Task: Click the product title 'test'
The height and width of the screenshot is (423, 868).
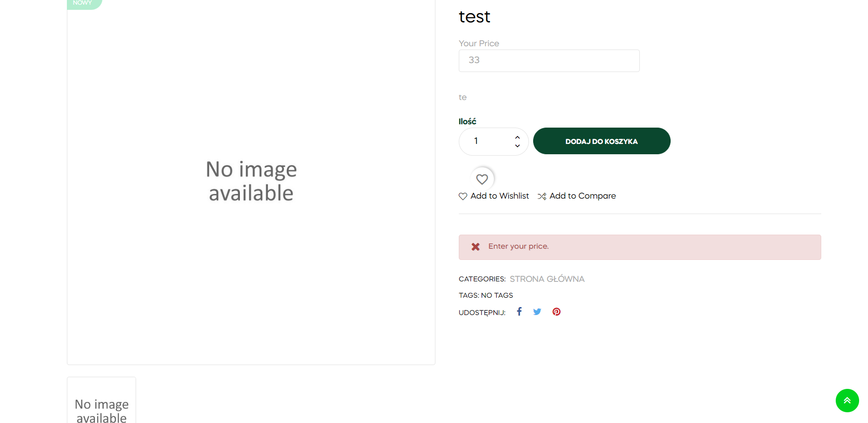Action: 474,17
